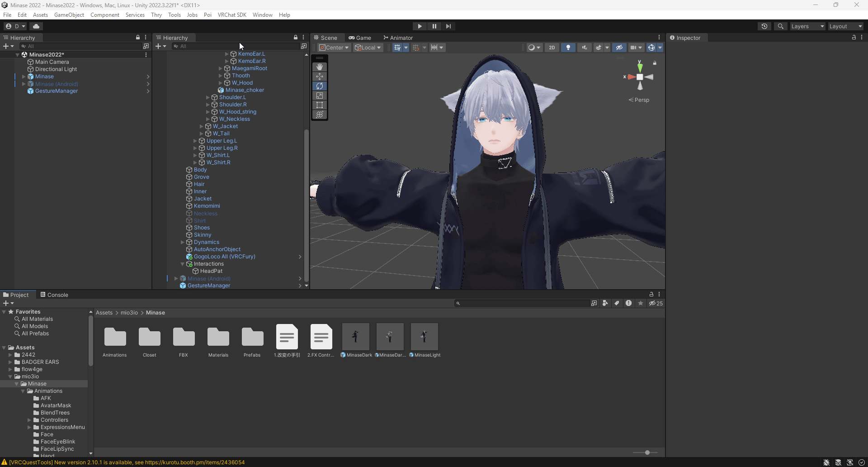
Task: Open the Undo History icon
Action: [764, 26]
